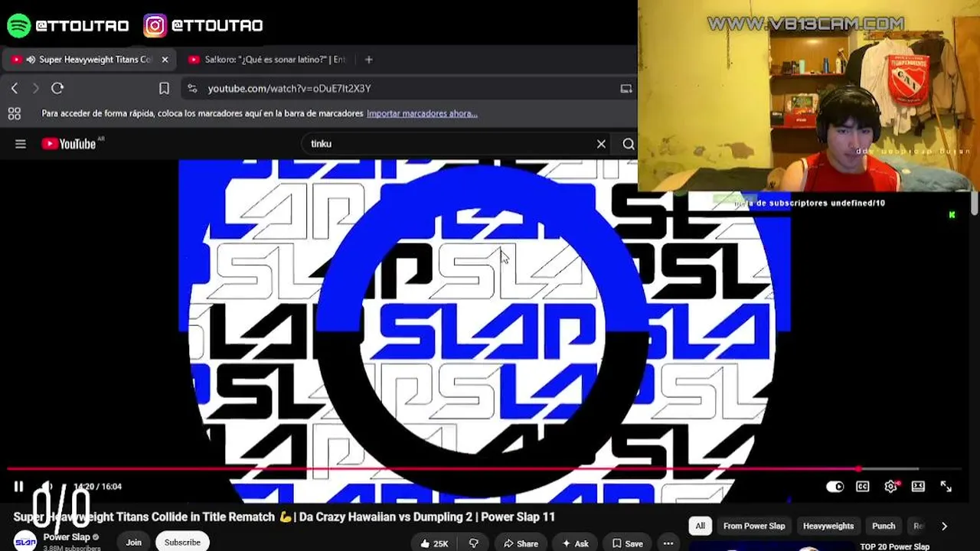
Task: Save the video to a playlist
Action: (627, 543)
